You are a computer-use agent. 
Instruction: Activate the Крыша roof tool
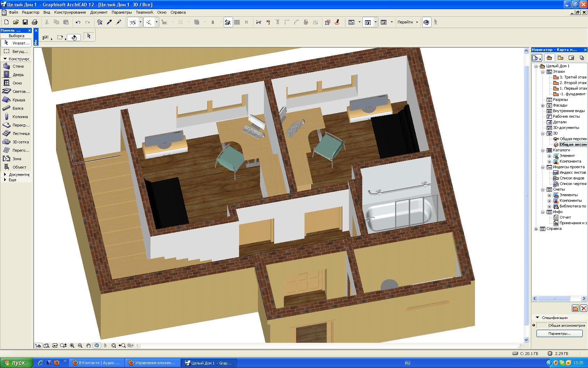pos(16,100)
